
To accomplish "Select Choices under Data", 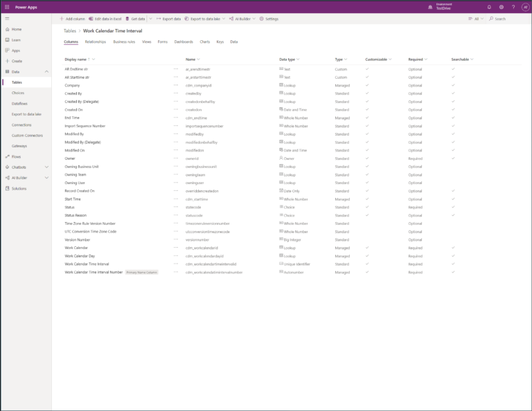I will click(18, 93).
